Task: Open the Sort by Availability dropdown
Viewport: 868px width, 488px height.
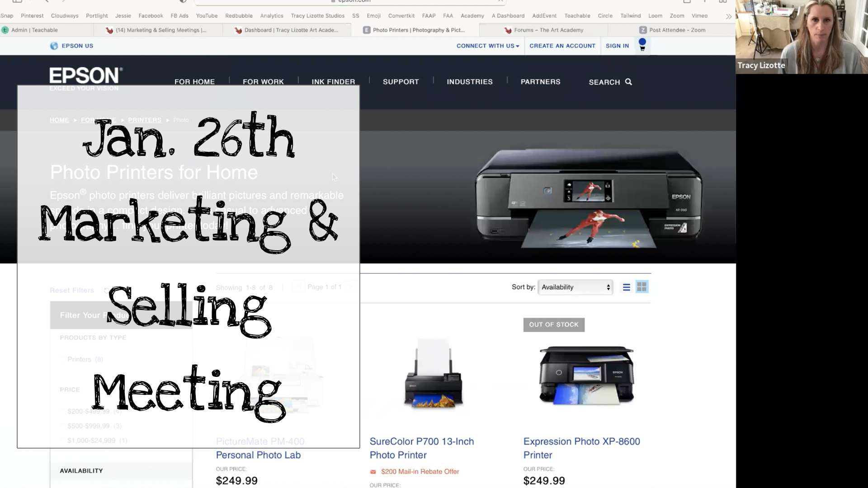Action: point(575,287)
